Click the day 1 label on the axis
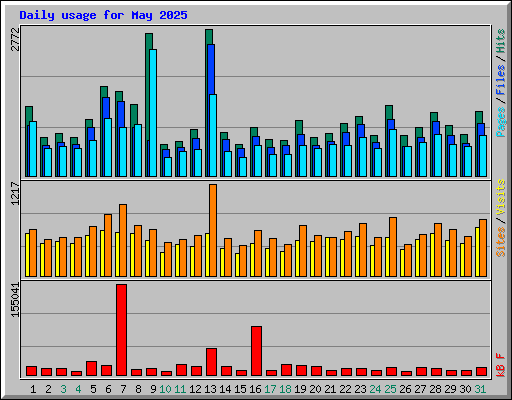 click(x=33, y=389)
